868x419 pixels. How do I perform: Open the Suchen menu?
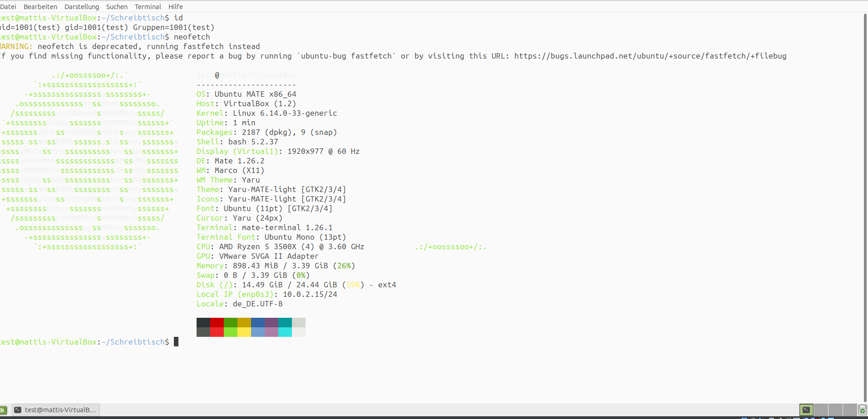point(117,7)
